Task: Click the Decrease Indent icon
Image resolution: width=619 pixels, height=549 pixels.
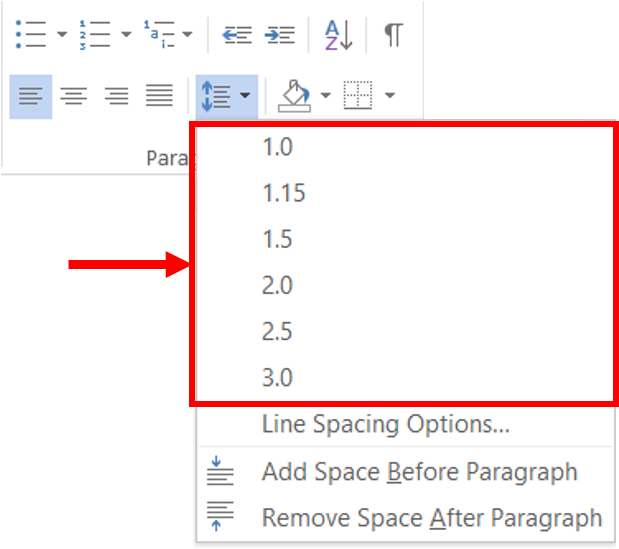Action: 237,35
